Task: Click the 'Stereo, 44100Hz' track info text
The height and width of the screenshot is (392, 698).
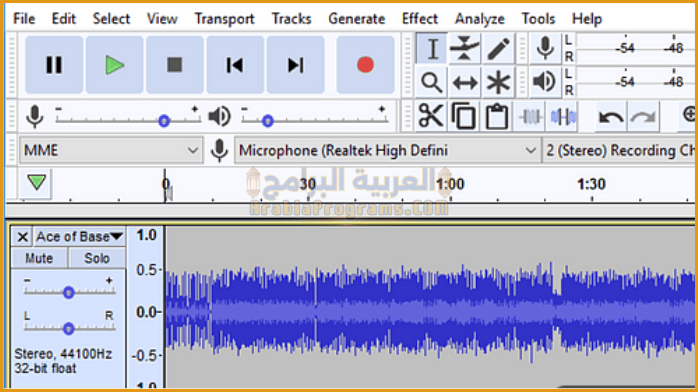Action: (x=63, y=354)
